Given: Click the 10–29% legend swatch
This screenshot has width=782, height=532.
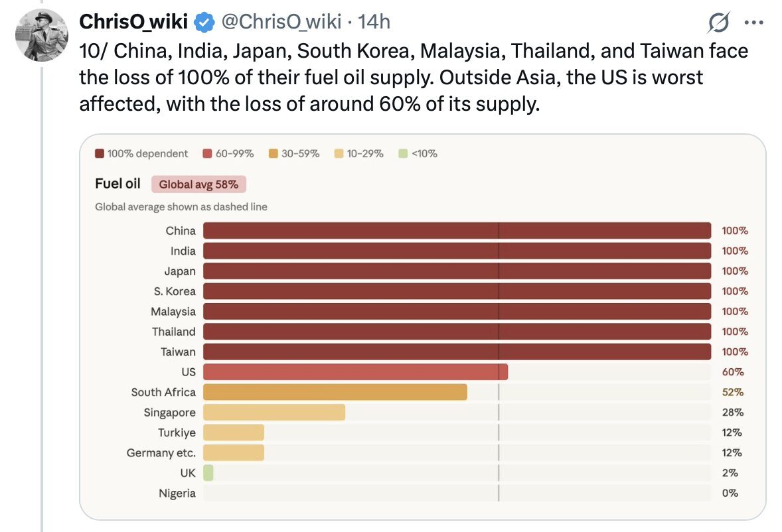Looking at the screenshot, I should tap(337, 154).
